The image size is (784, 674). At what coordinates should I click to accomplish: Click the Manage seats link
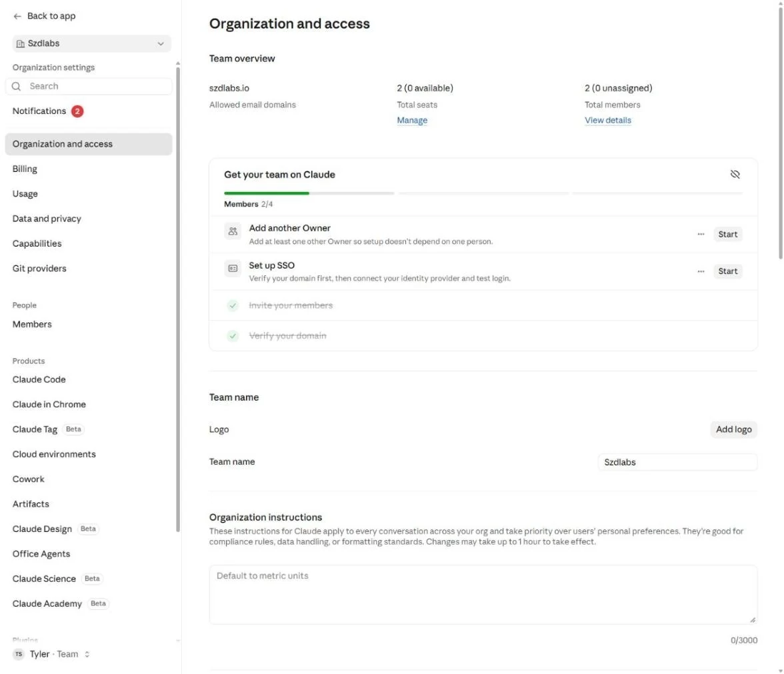coord(412,121)
